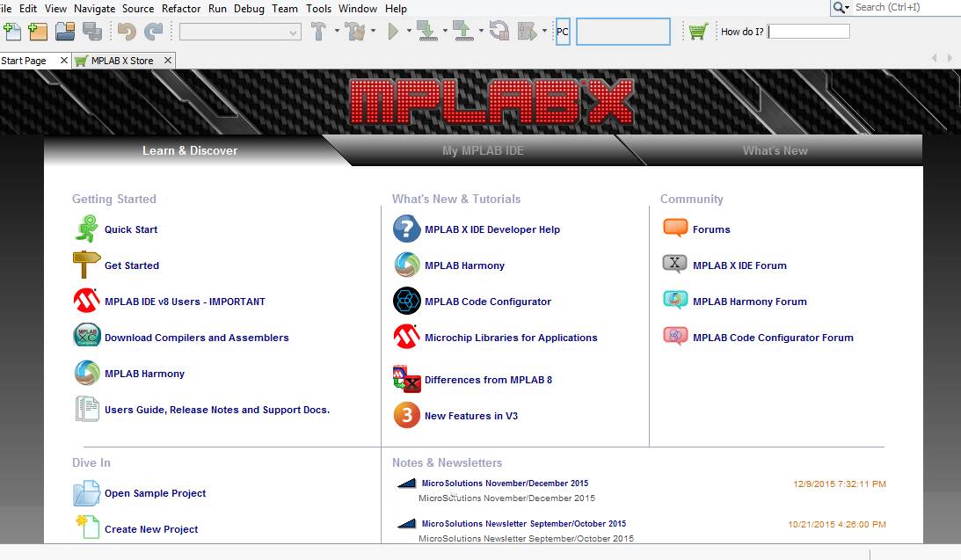Click the Redo arrow icon

pos(153,32)
